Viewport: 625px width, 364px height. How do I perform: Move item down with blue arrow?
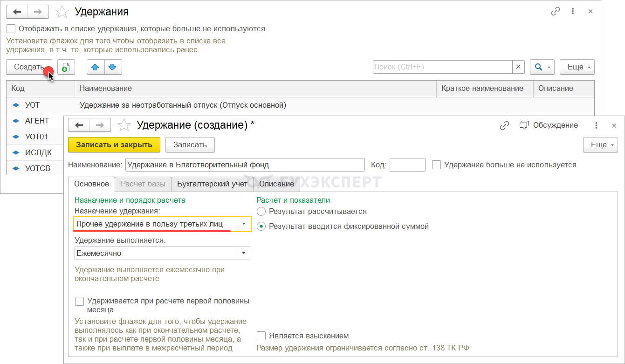coord(113,67)
